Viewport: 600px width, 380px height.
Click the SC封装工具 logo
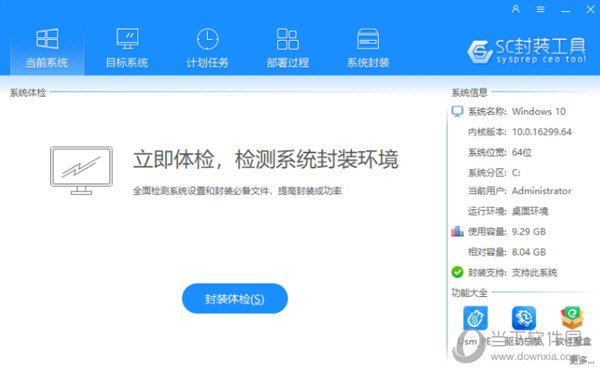pyautogui.click(x=527, y=51)
